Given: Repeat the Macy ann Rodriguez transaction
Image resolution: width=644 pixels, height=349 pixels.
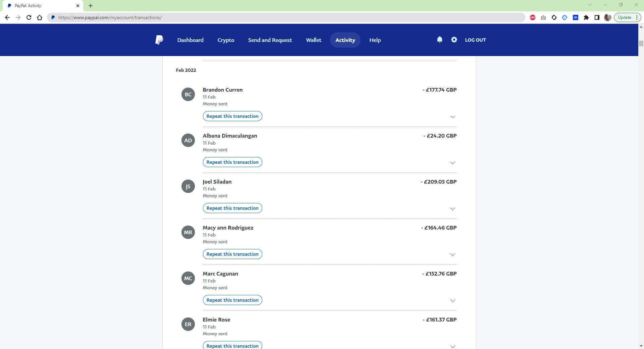Looking at the screenshot, I should (232, 254).
